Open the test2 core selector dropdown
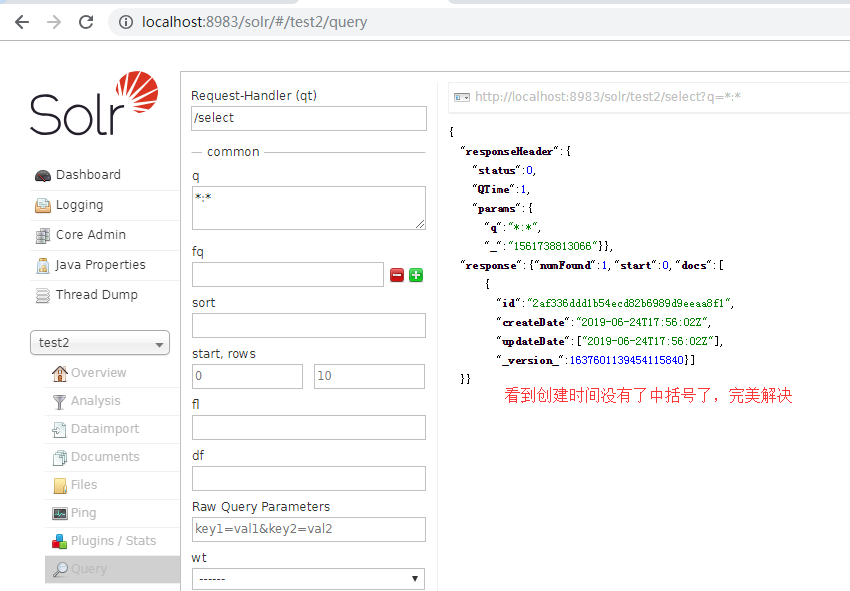 (100, 343)
